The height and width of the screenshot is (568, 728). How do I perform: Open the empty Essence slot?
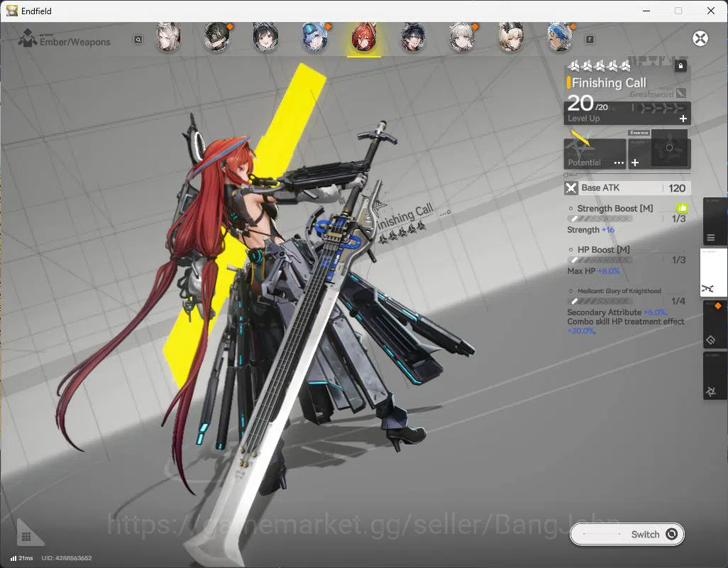tap(669, 148)
